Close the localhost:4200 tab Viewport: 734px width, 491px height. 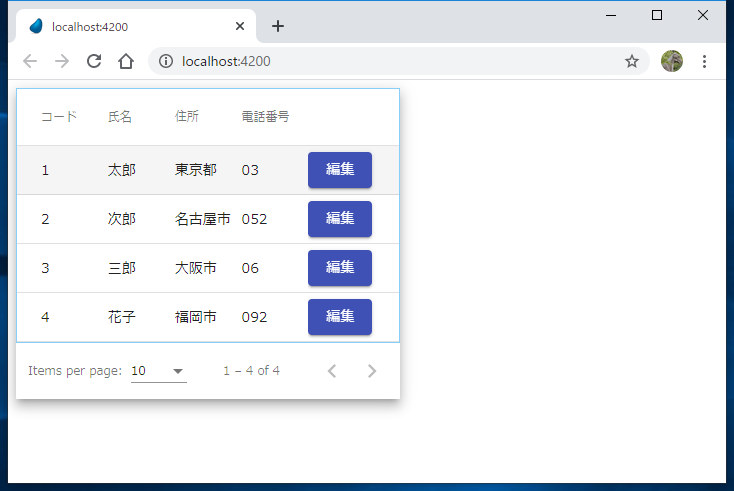click(x=240, y=26)
